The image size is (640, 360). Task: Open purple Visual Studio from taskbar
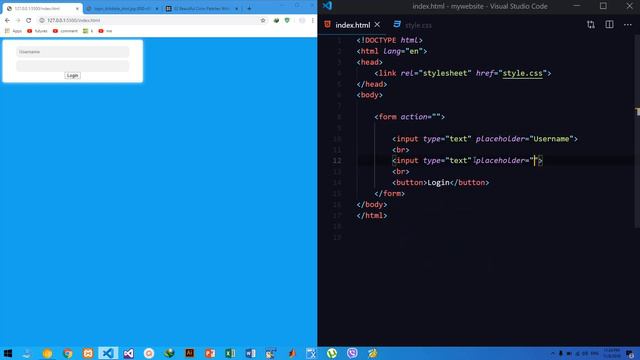click(x=128, y=353)
